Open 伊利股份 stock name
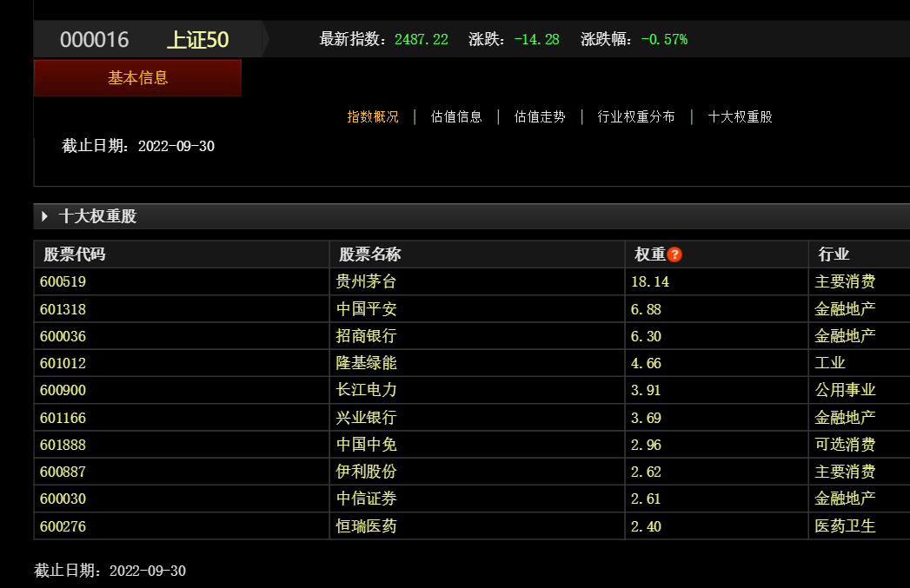 click(366, 472)
